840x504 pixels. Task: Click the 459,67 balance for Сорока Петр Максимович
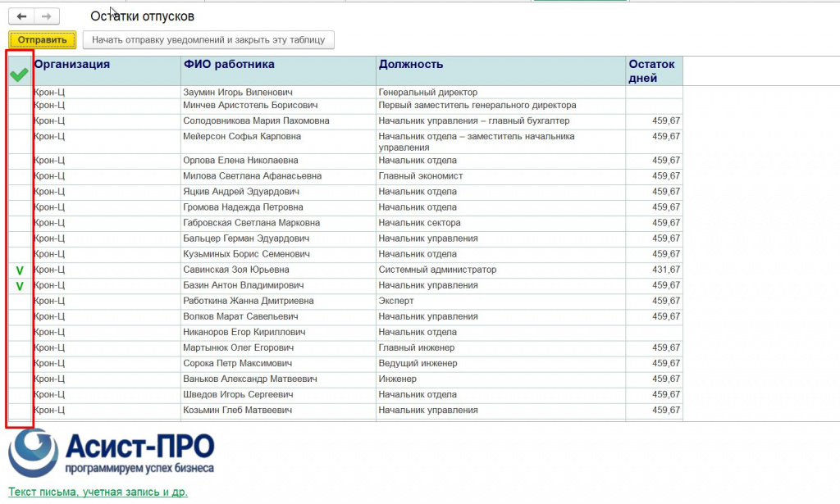[x=666, y=363]
